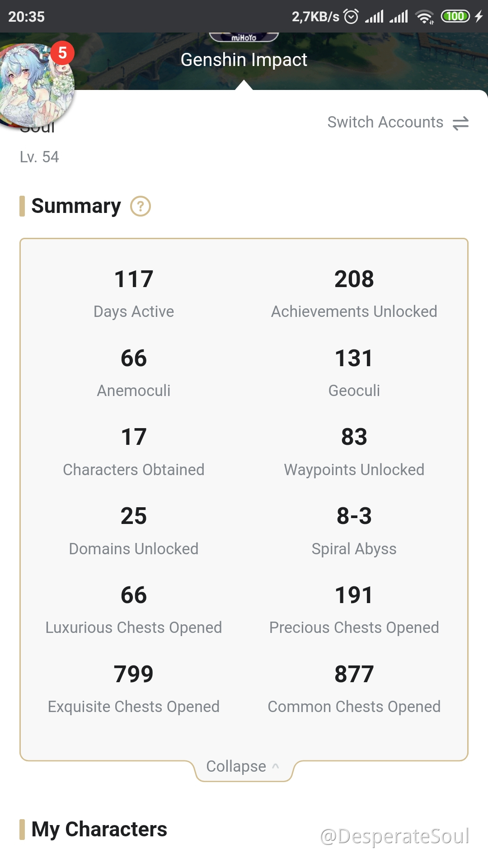Screen dimensions: 488x868
Task: Tap the first cellular signal bars icon
Action: click(375, 17)
